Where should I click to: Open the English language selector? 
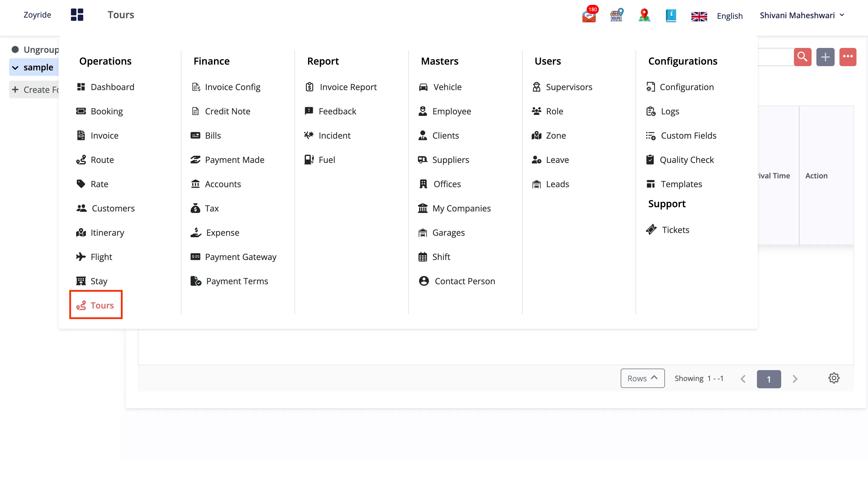pos(717,16)
